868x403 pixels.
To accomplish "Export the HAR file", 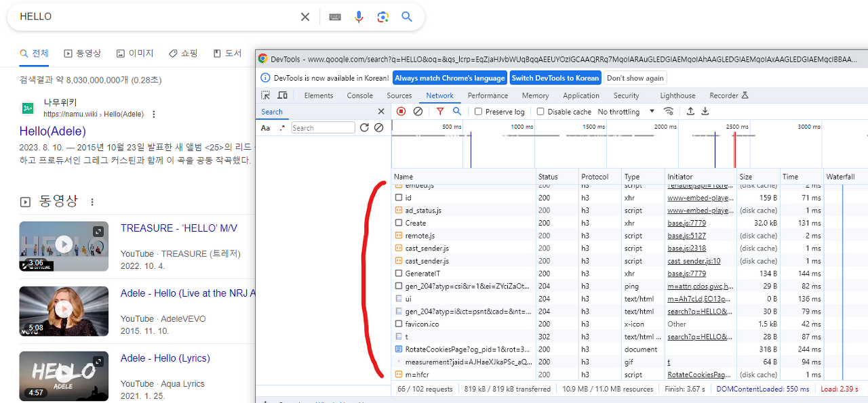I will click(705, 111).
